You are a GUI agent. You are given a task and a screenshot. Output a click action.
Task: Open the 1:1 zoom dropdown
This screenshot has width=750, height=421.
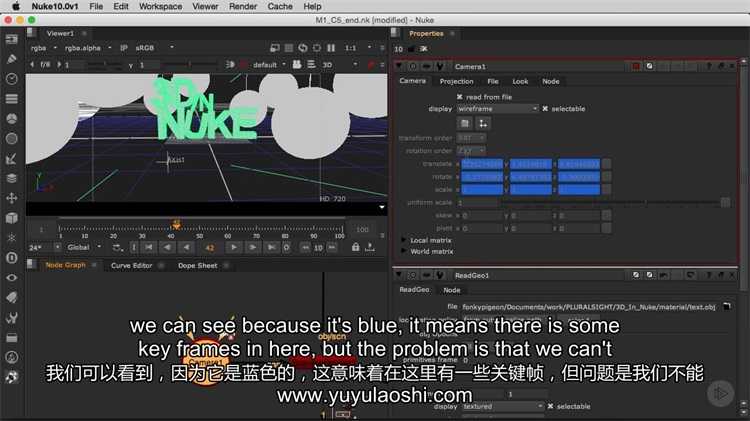[x=358, y=48]
